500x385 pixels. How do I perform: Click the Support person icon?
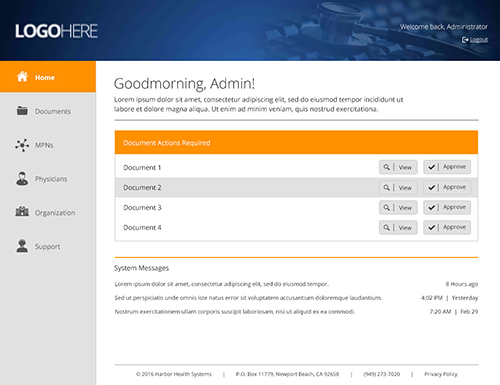coord(22,246)
